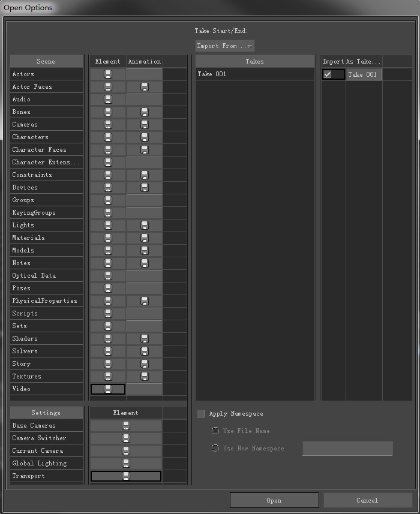The image size is (420, 514).
Task: Toggle Camera Switcher settings element icon
Action: coord(126,438)
